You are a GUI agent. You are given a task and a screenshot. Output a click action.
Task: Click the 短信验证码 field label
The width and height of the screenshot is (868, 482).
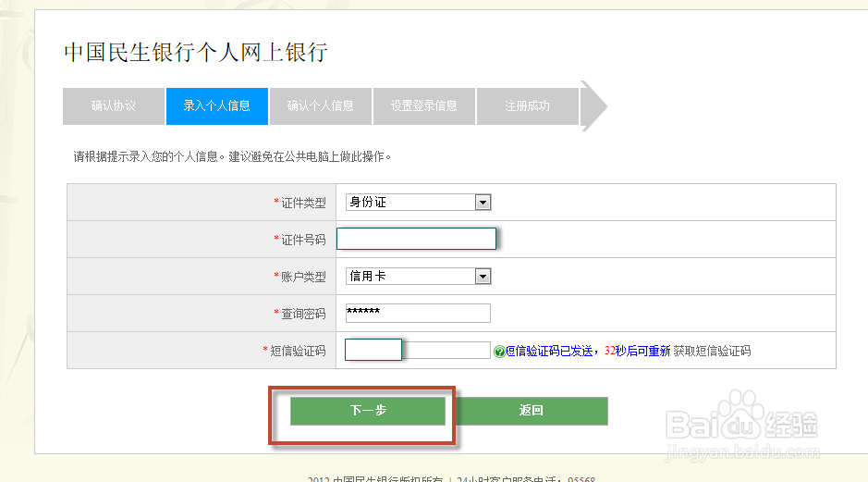298,351
